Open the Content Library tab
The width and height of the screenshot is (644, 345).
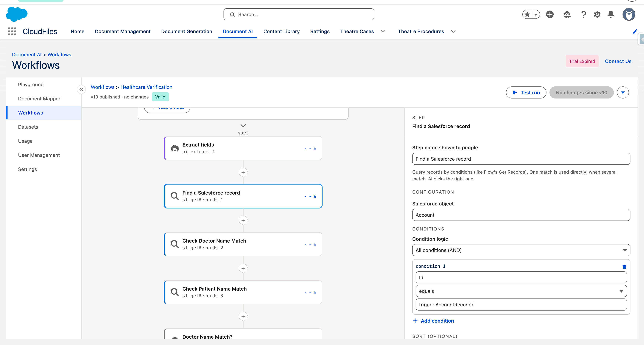(282, 31)
